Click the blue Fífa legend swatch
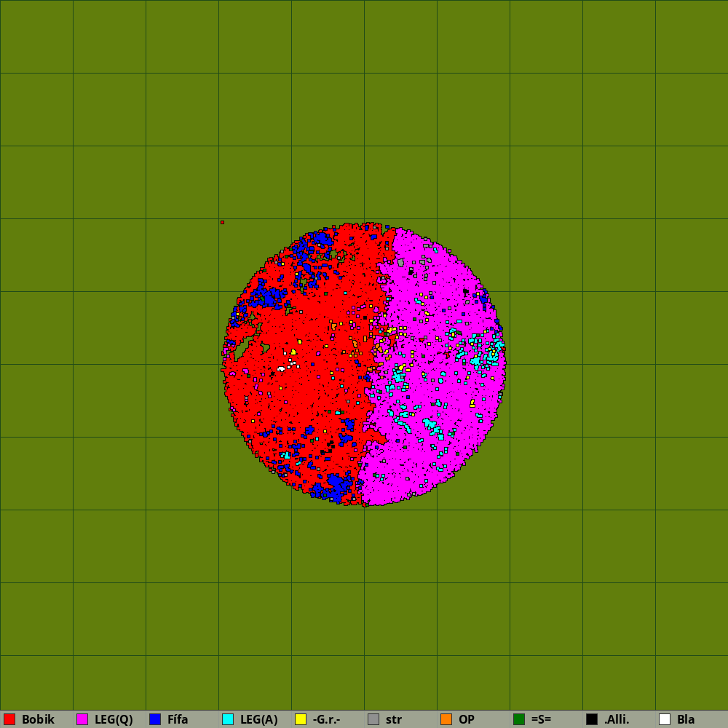The height and width of the screenshot is (728, 728). point(155,719)
